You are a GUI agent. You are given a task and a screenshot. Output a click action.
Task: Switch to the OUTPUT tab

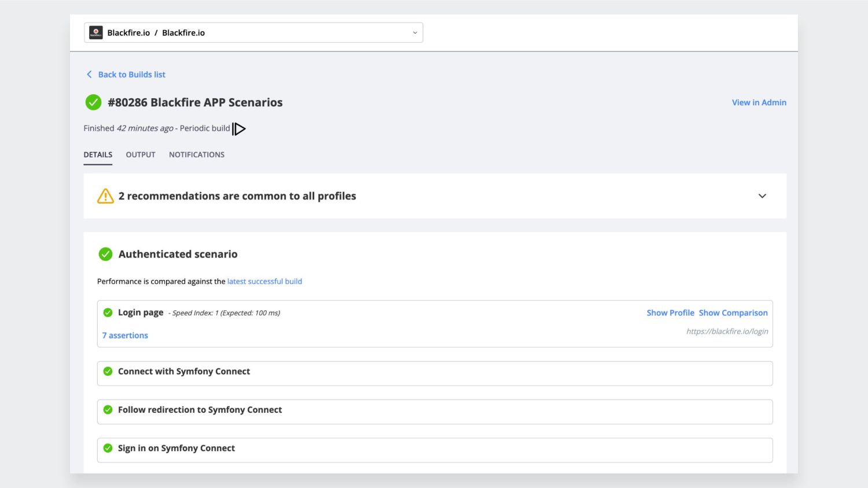(141, 155)
